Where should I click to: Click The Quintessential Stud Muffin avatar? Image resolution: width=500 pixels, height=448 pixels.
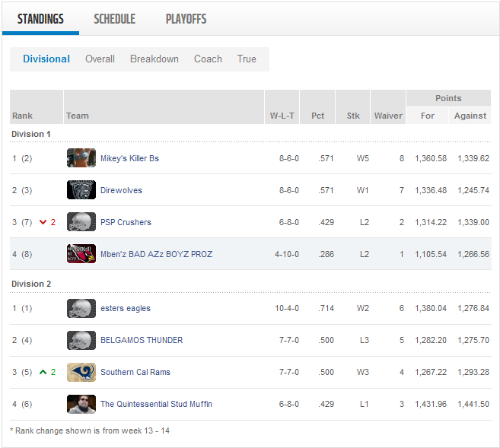coord(81,404)
